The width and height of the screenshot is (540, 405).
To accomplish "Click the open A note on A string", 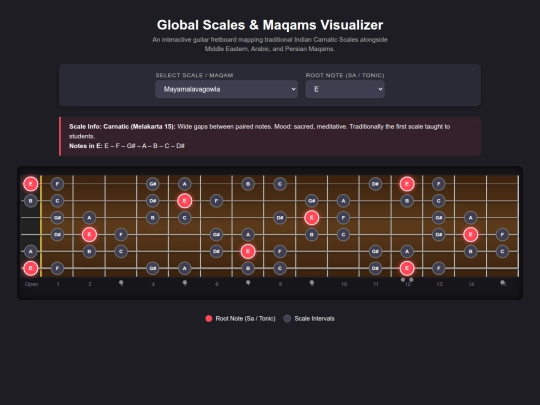I will (30, 251).
